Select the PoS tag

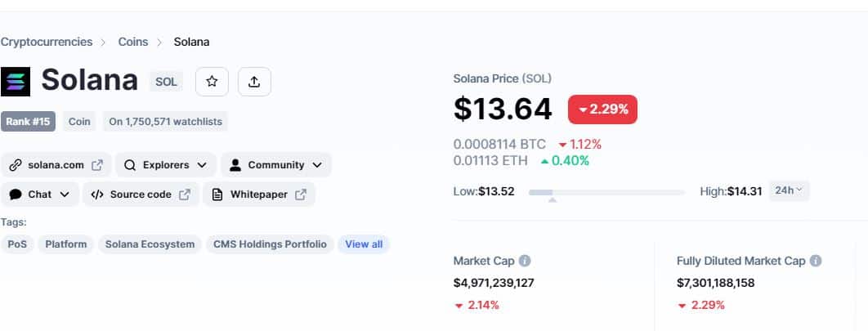[x=17, y=244]
